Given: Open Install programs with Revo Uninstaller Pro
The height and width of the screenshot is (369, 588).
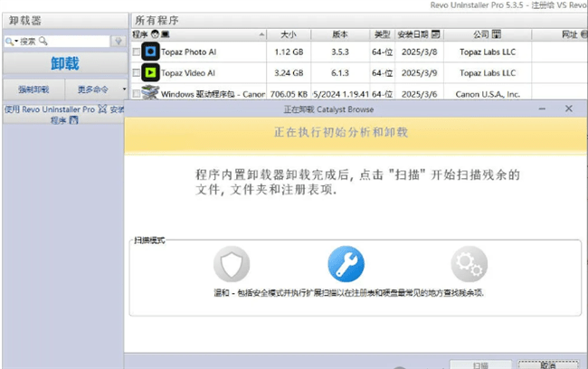Looking at the screenshot, I should 64,114.
